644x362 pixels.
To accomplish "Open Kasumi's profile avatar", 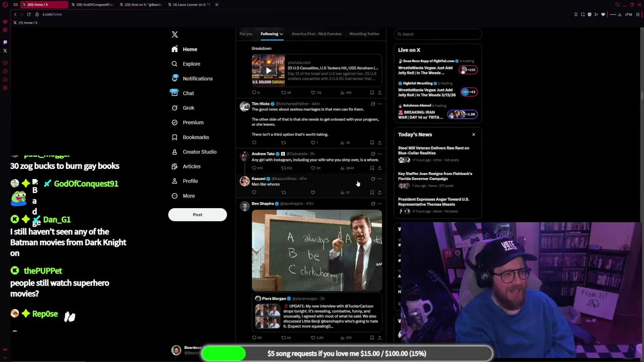I will point(245,181).
